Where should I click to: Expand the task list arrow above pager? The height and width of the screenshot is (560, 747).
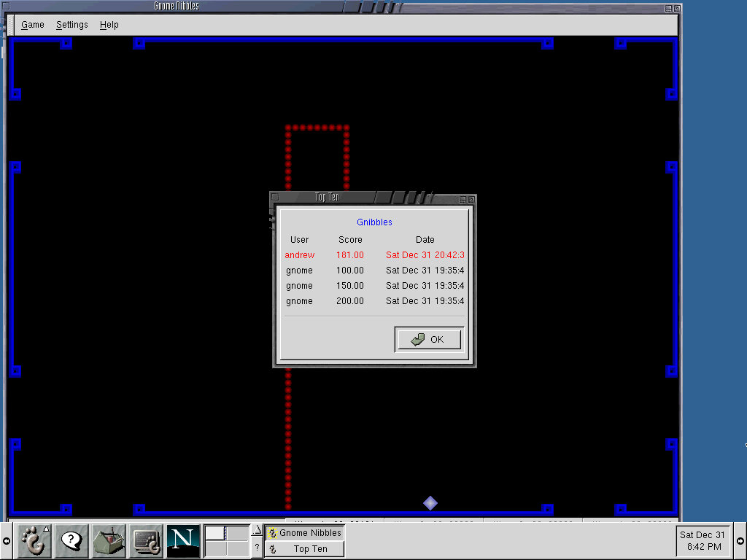tap(257, 530)
